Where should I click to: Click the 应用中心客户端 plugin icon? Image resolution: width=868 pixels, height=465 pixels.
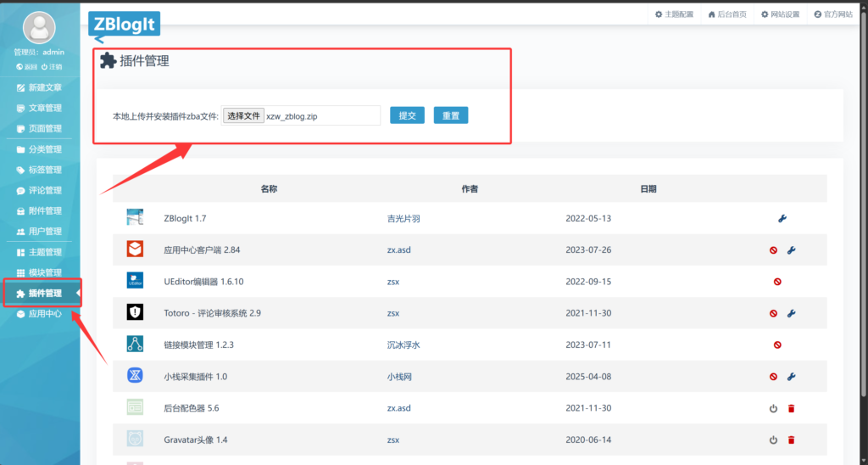point(135,249)
